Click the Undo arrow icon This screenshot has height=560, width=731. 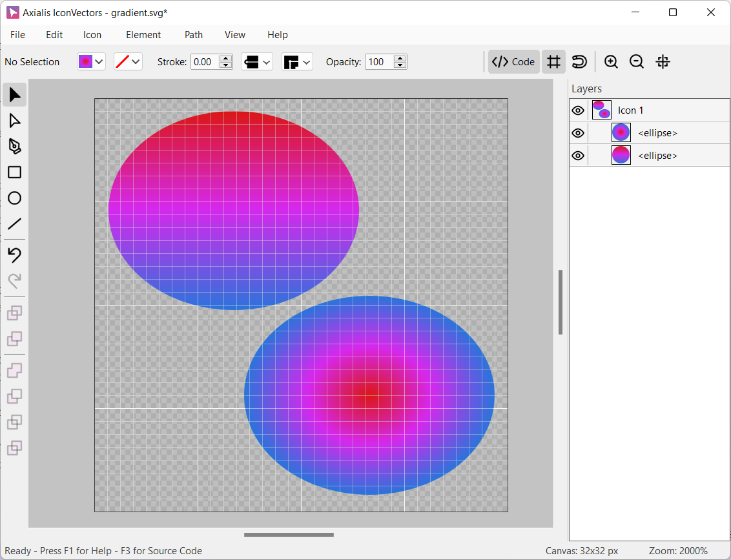pos(14,255)
